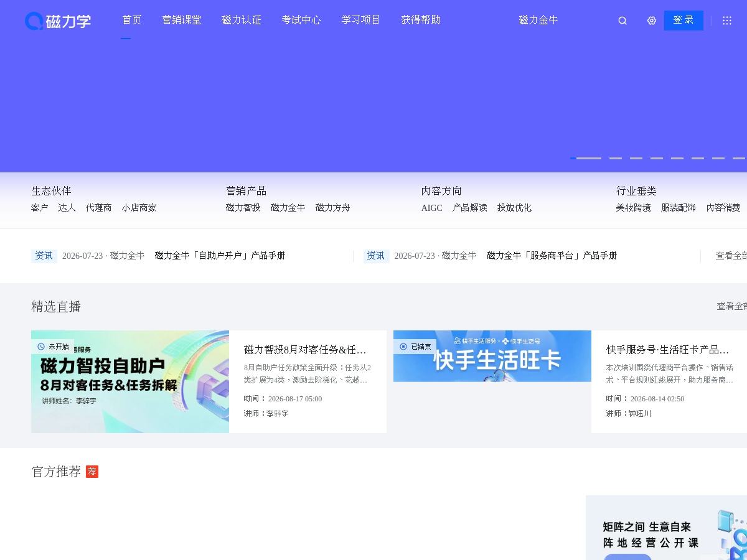Open 磁力认证 menu
The width and height of the screenshot is (747, 560).
coord(242,20)
